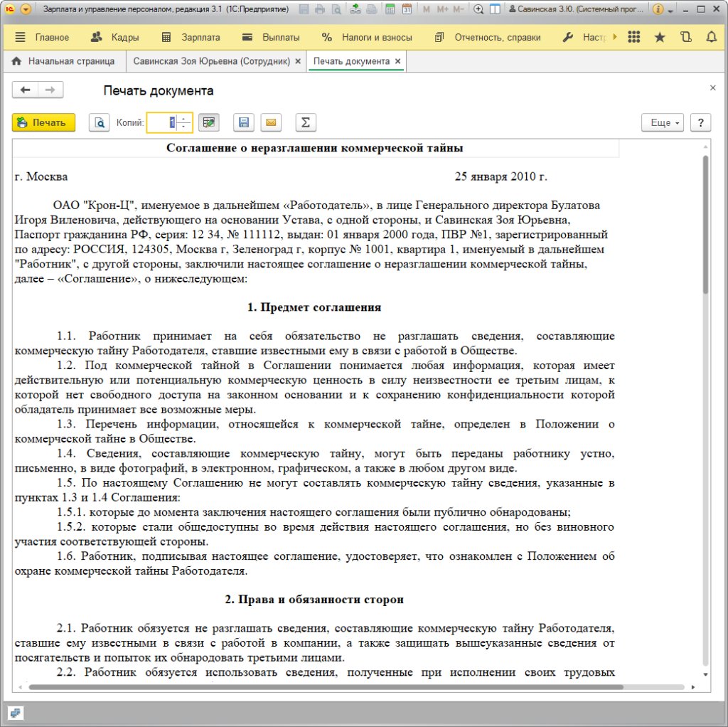Open the Настройка section with wrench icon
The height and width of the screenshot is (727, 728).
point(584,38)
